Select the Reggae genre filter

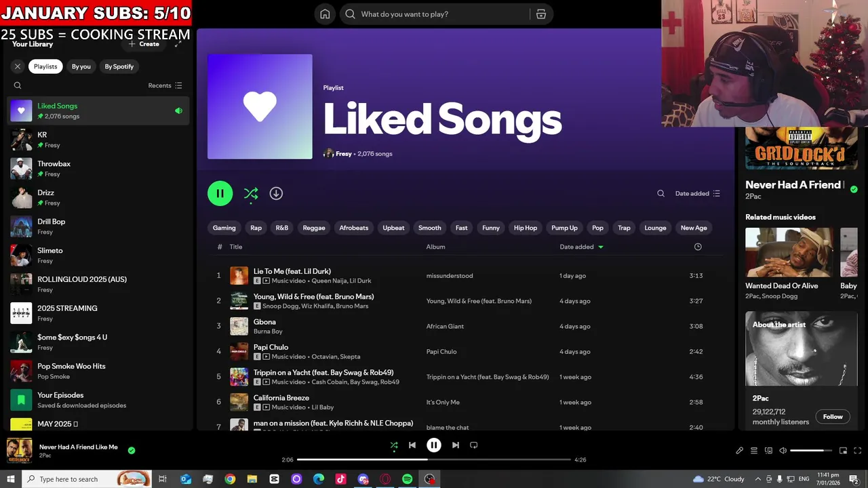(x=313, y=228)
